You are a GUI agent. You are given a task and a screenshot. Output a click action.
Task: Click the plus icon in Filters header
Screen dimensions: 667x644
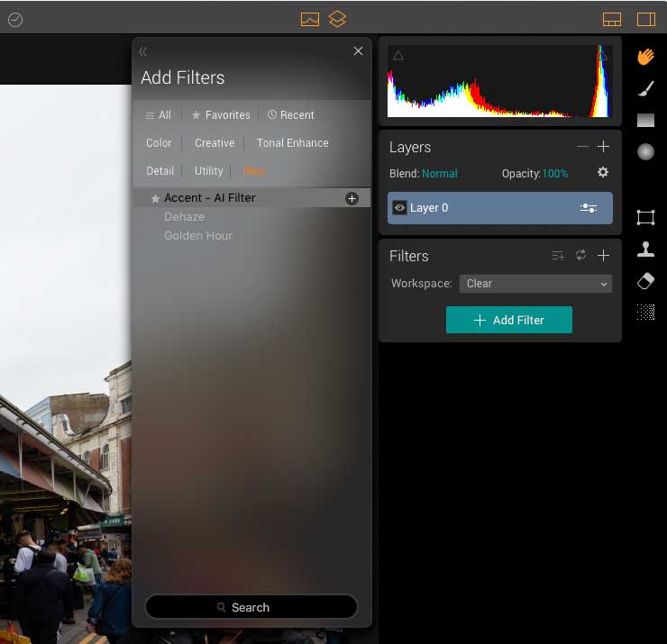(603, 255)
